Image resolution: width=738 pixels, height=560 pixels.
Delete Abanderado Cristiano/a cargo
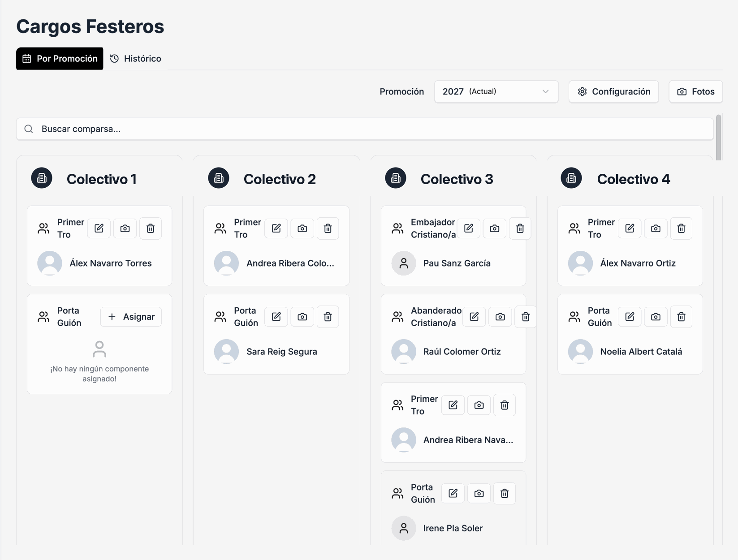526,317
